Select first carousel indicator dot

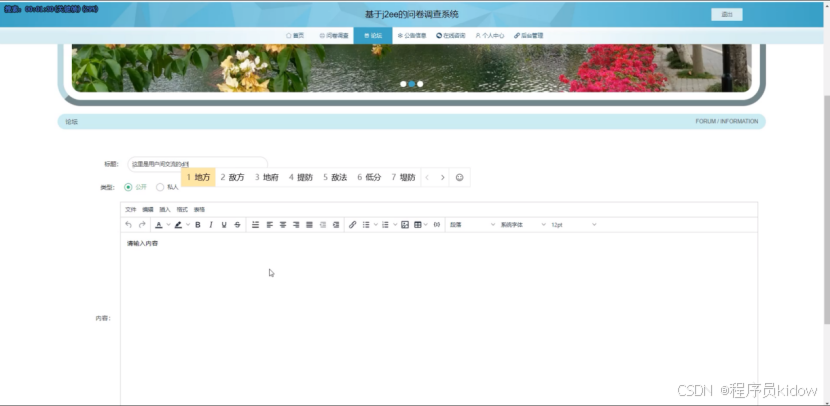coord(403,84)
